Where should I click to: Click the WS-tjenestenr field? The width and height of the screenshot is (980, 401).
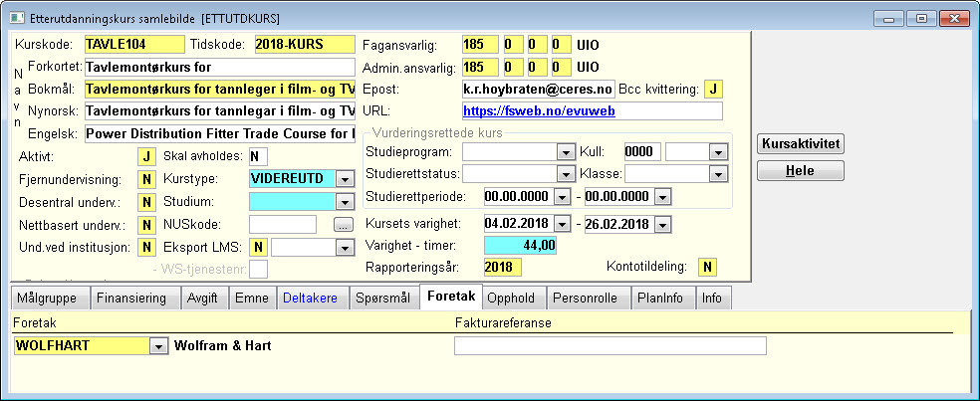258,270
